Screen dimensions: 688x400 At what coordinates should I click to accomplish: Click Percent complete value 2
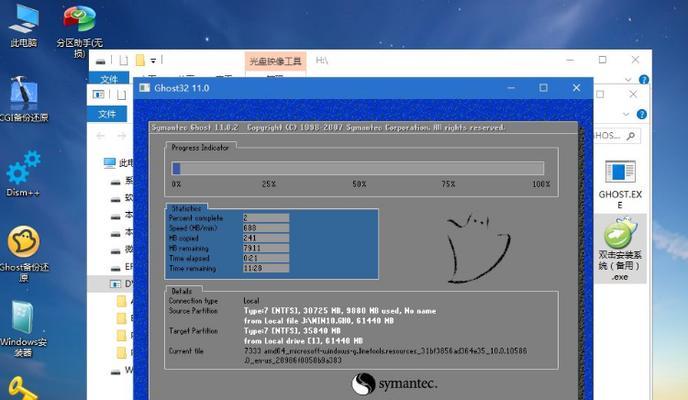[266, 218]
